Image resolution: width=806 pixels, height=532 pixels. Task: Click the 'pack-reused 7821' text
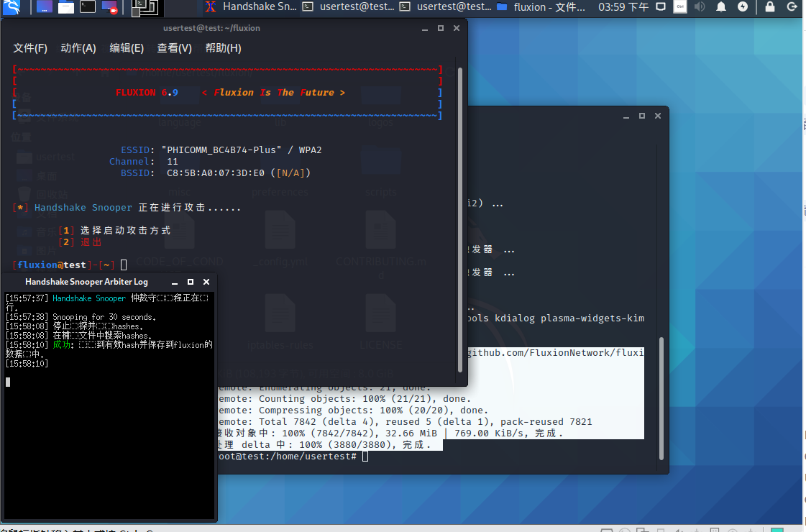pyautogui.click(x=546, y=421)
